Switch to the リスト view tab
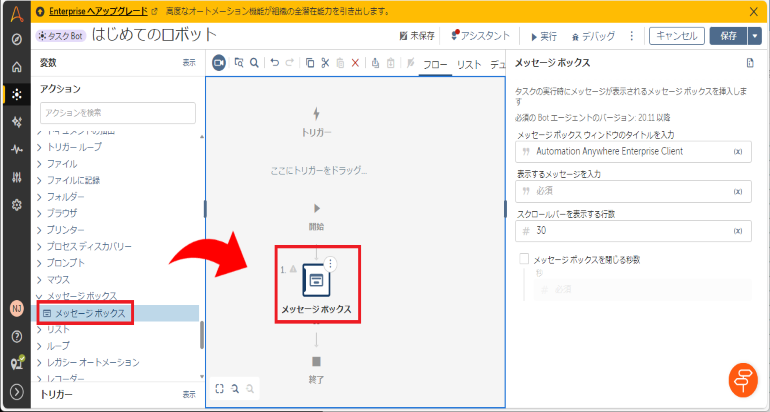The width and height of the screenshot is (770, 412). (469, 64)
